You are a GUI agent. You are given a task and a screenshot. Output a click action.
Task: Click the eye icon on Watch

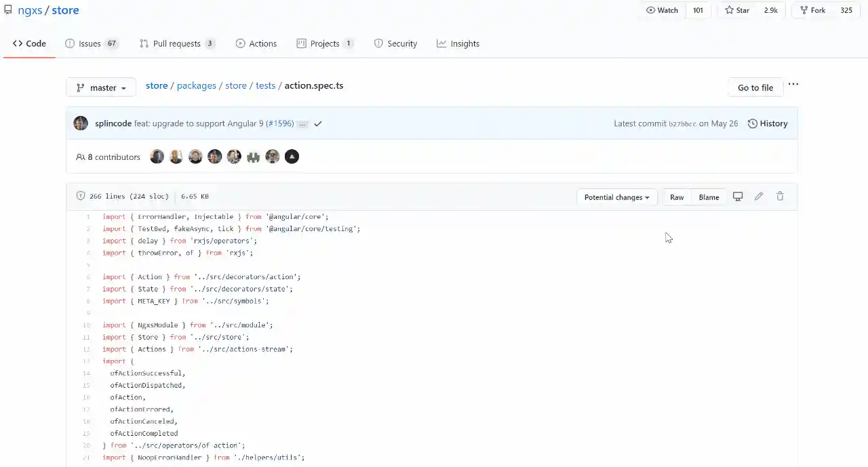(x=650, y=10)
